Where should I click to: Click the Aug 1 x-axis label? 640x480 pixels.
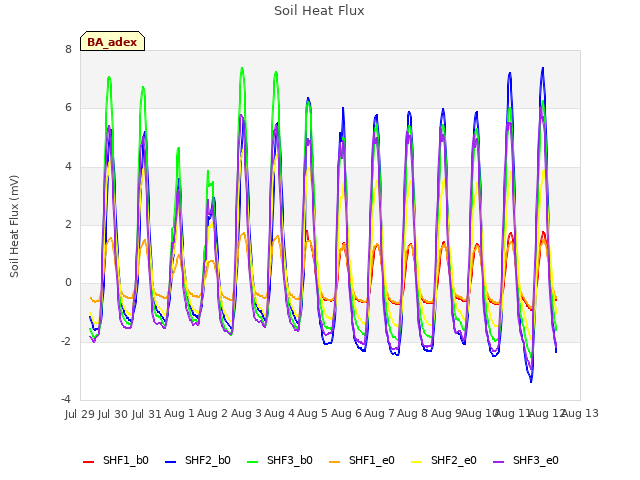coord(179,413)
